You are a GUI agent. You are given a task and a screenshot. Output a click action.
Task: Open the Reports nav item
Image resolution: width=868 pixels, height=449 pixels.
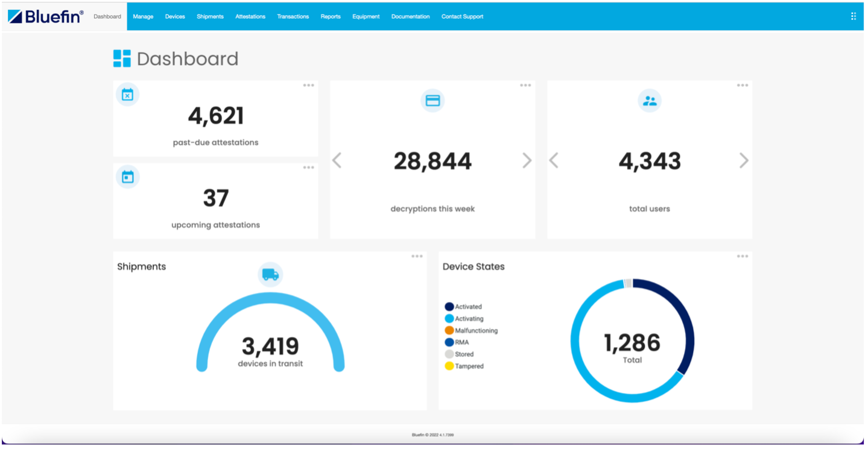point(331,16)
